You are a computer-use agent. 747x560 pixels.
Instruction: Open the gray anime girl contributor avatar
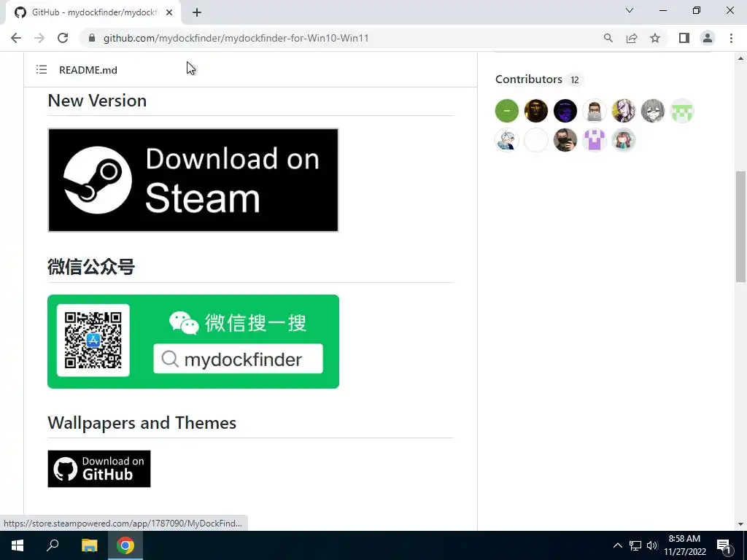point(652,111)
